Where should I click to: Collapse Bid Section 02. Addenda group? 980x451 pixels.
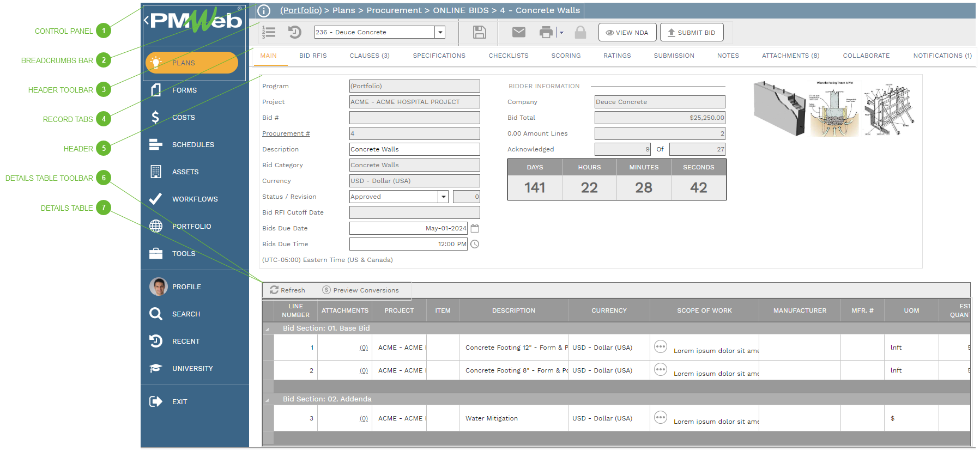tap(268, 400)
